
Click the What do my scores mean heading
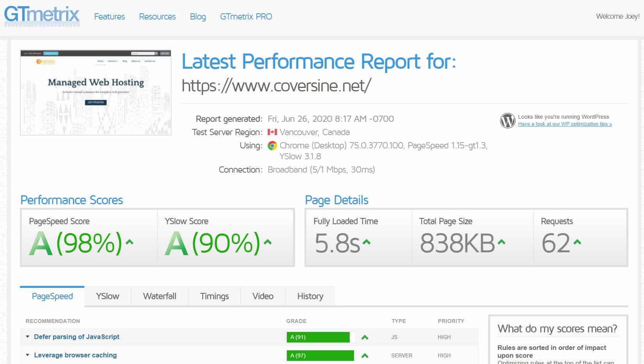point(557,328)
